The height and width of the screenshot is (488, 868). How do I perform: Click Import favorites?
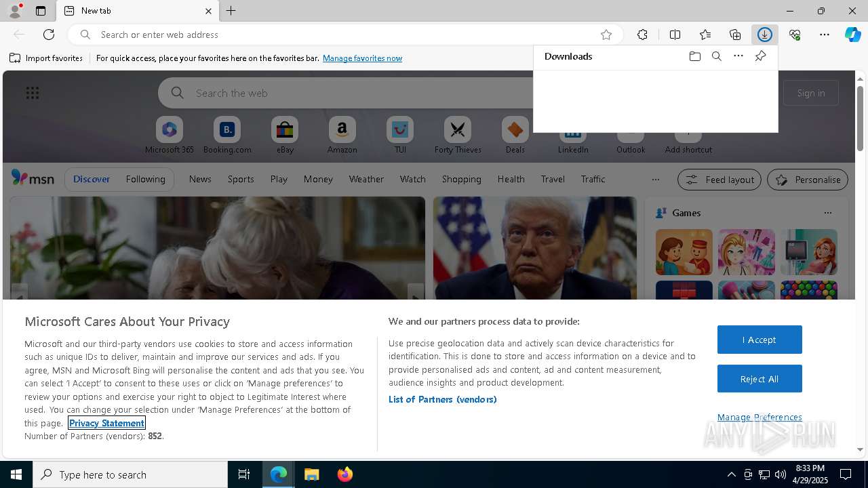pyautogui.click(x=46, y=58)
